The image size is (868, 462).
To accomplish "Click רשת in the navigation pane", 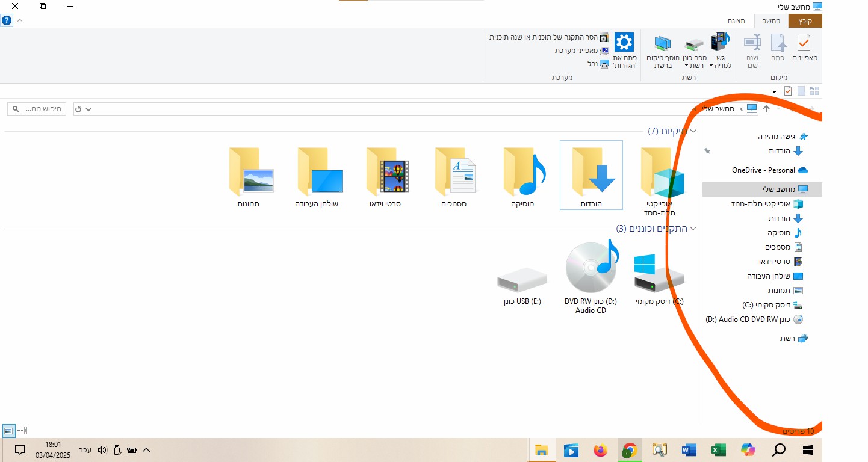I will pos(794,339).
